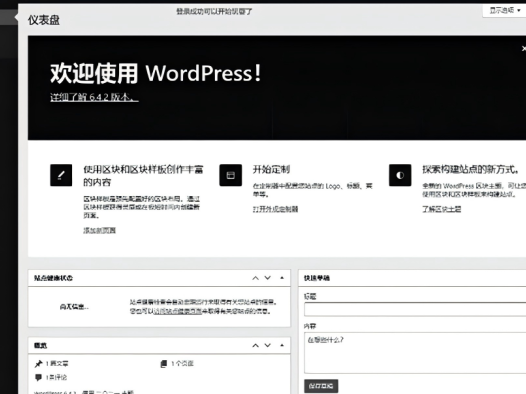Open the 打开外观定制器 link
526x394 pixels.
coord(275,209)
